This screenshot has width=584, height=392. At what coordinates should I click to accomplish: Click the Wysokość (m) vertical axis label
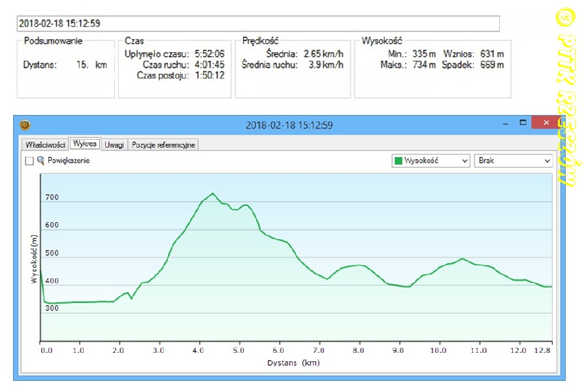[33, 259]
